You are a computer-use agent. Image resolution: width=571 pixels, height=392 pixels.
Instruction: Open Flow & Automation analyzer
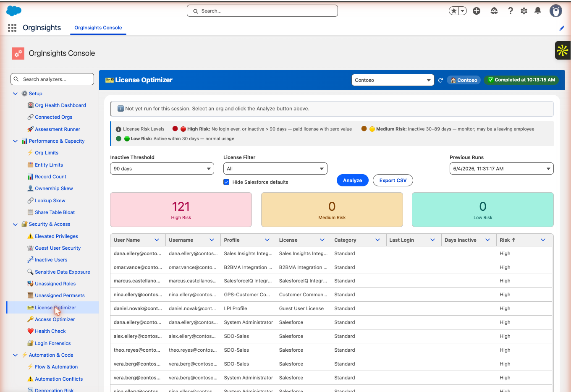[x=56, y=367]
